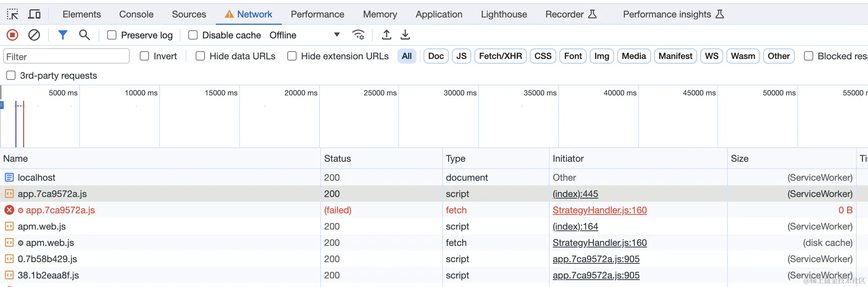Click the Recorder flask icon
The image size is (868, 287).
[592, 14]
